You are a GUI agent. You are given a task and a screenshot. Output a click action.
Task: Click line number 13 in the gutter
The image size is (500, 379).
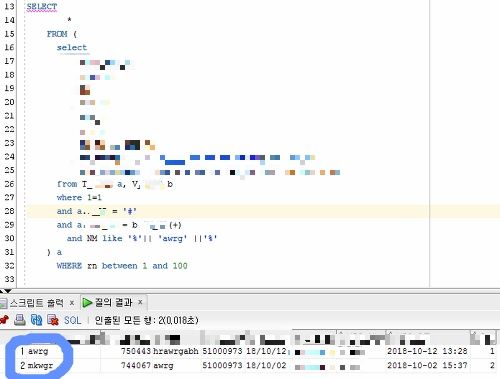(9, 6)
